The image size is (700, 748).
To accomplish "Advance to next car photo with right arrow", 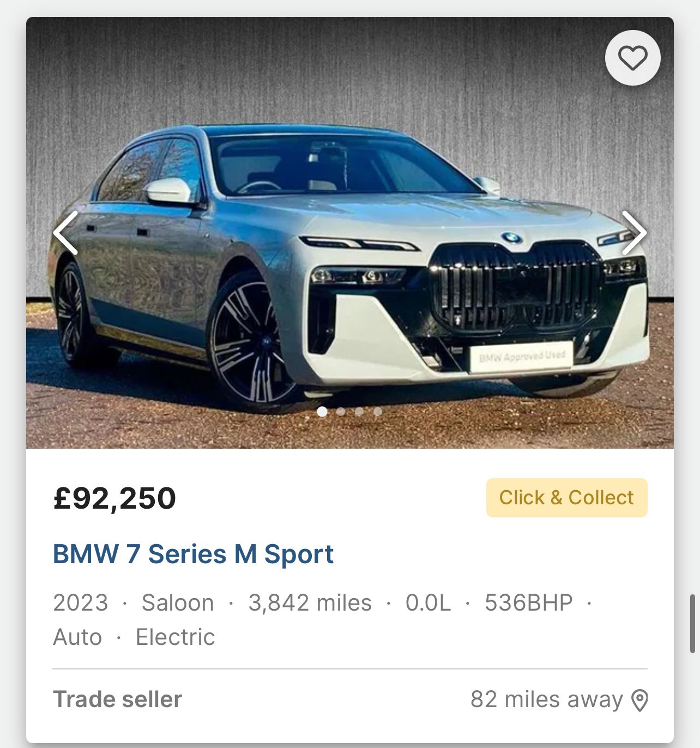I will click(634, 233).
